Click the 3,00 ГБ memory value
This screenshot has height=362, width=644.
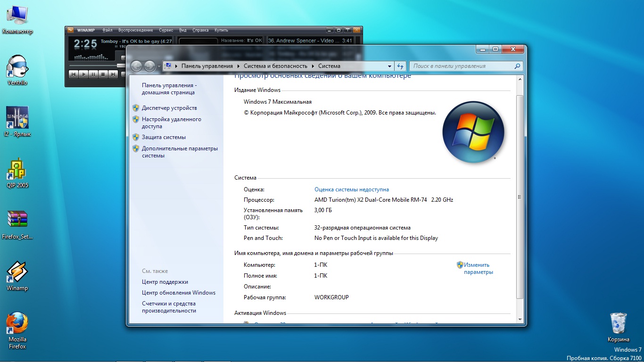point(323,210)
